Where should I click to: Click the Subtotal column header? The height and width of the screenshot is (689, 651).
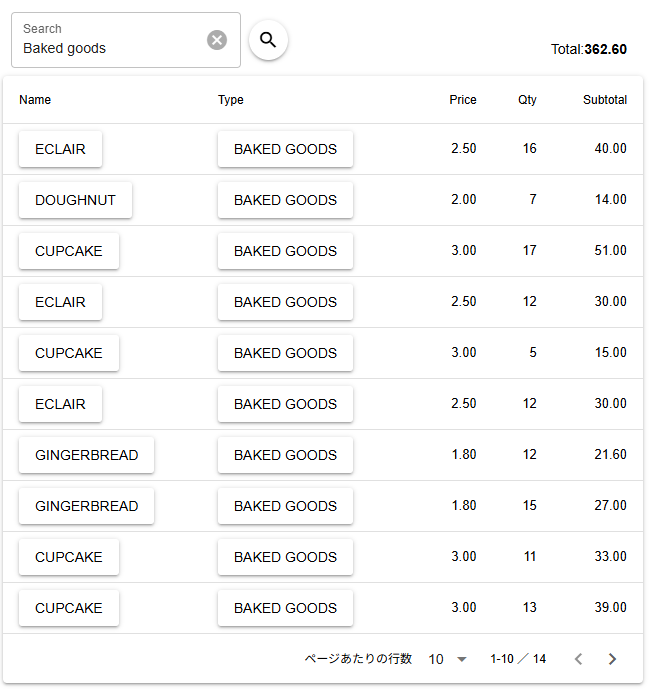pos(604,100)
